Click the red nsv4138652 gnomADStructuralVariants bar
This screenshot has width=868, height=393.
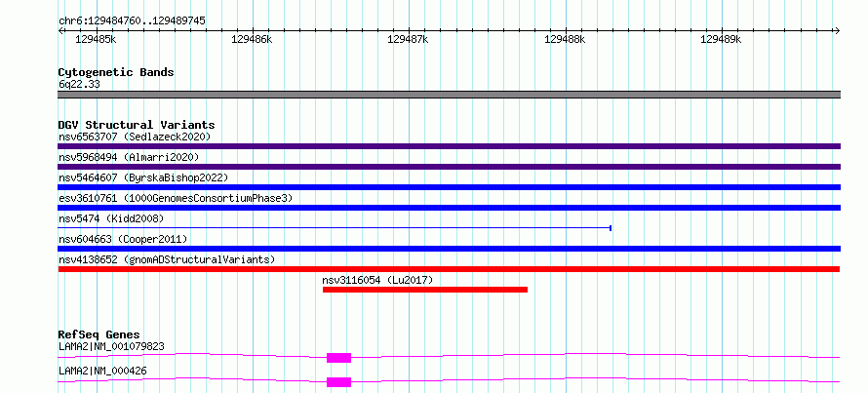click(449, 269)
